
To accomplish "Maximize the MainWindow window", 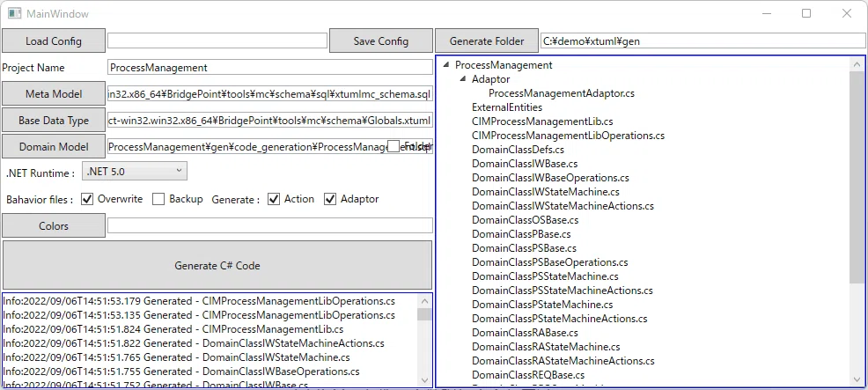I will pyautogui.click(x=806, y=13).
